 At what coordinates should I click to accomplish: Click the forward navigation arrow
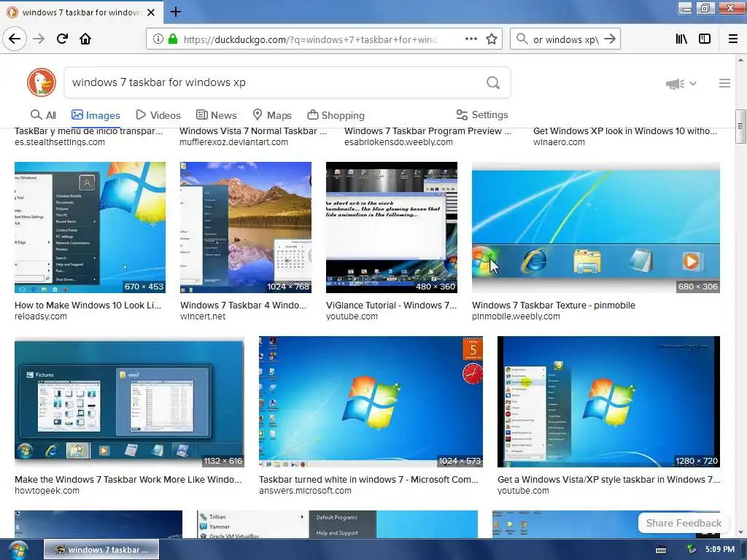tap(39, 39)
